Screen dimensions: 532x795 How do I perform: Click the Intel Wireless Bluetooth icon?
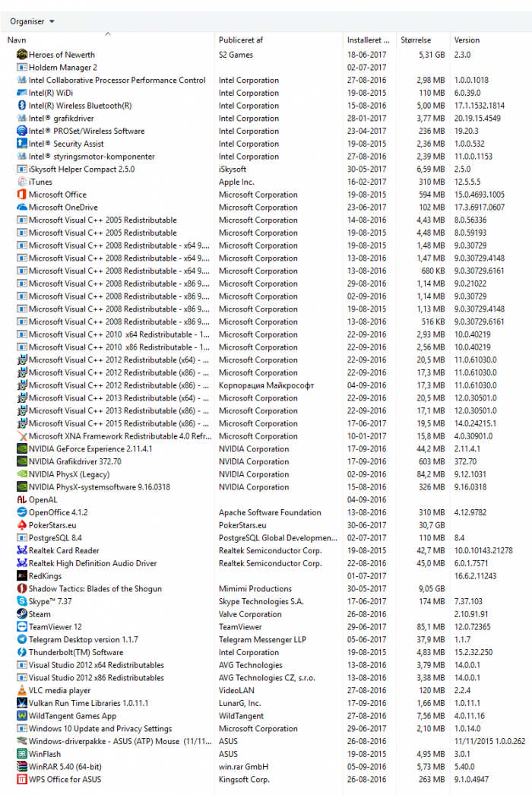click(22, 106)
